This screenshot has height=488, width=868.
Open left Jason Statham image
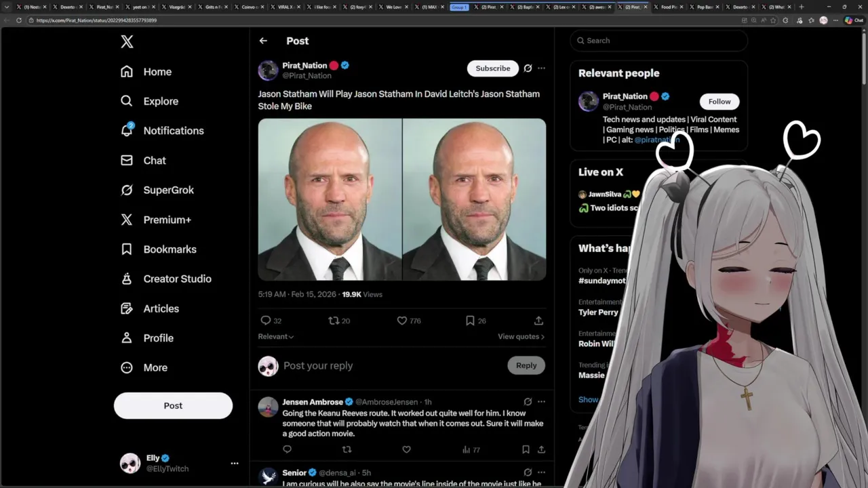coord(330,199)
